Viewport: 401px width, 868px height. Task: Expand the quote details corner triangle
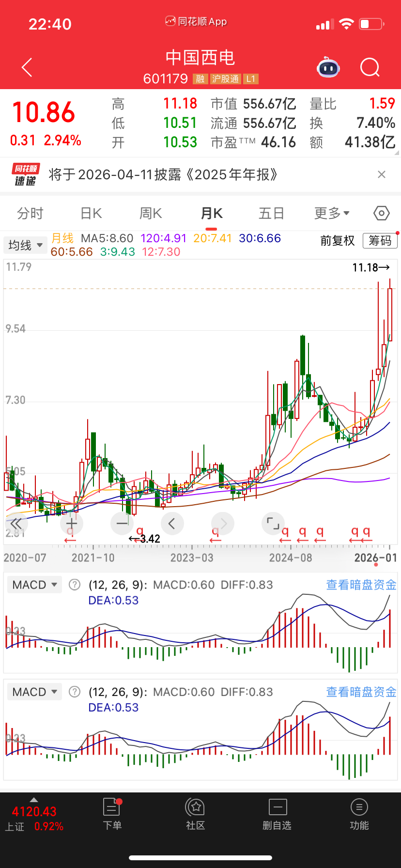tap(397, 153)
